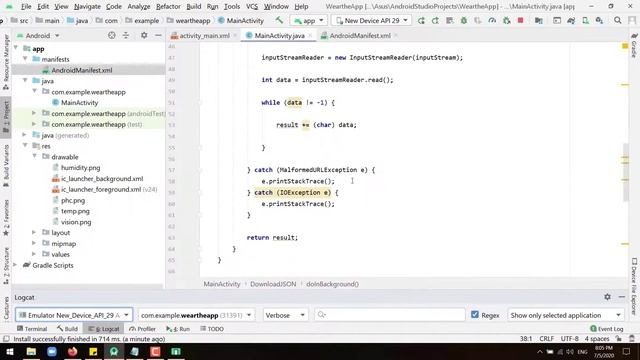This screenshot has width=640, height=360.
Task: Open the TODO tool window
Action: pos(212,329)
